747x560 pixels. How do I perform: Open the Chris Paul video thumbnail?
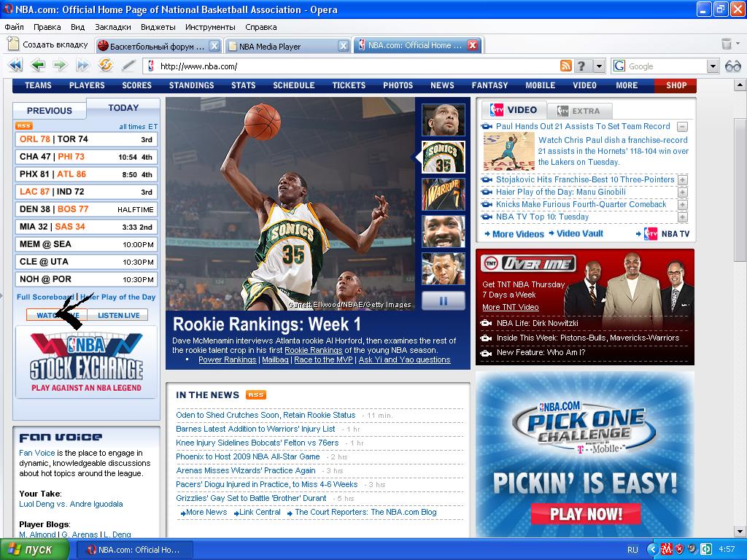click(508, 152)
